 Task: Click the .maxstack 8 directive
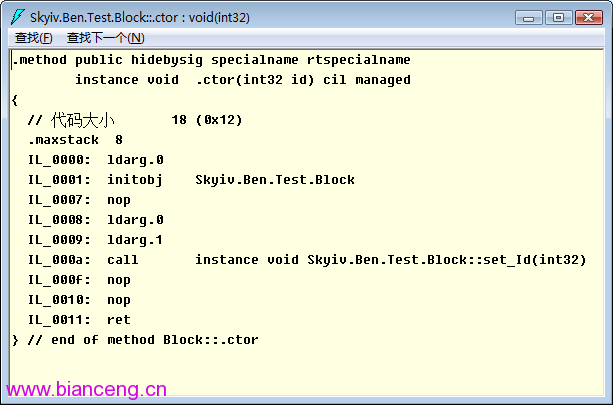point(75,140)
